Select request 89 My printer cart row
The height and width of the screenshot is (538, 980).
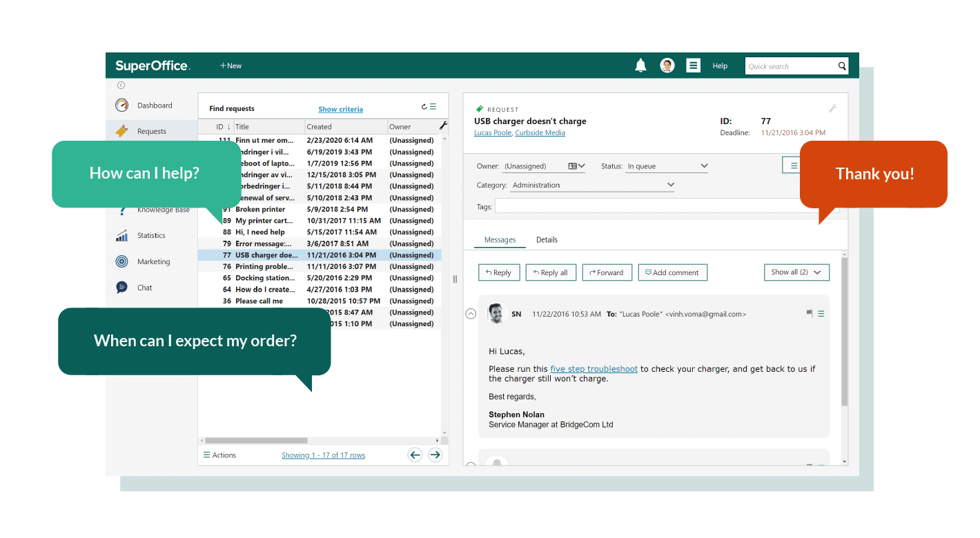[x=320, y=221]
